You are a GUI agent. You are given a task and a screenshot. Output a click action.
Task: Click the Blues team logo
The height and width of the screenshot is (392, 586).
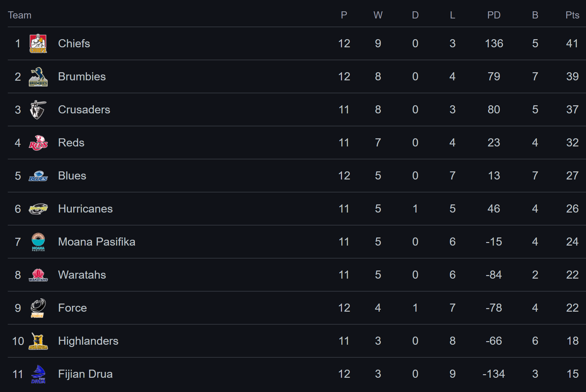pyautogui.click(x=38, y=176)
